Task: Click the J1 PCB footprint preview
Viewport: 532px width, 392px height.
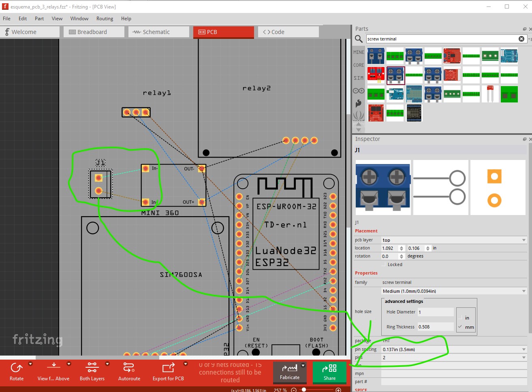Action: pos(498,187)
